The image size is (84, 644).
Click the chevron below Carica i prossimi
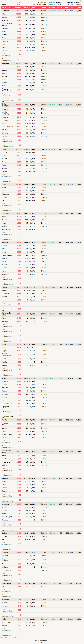(41, 643)
